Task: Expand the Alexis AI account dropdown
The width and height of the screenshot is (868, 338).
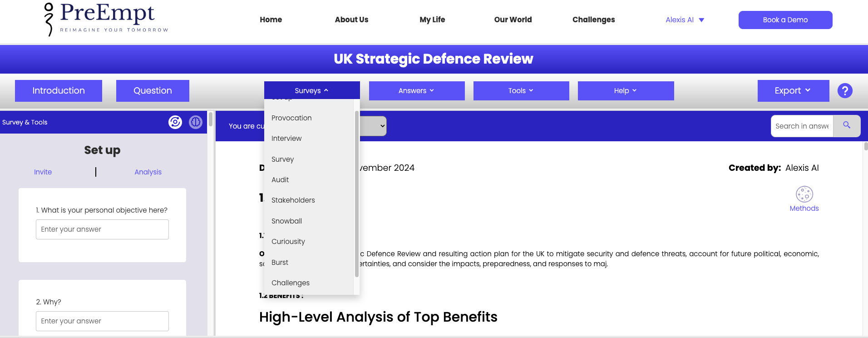Action: tap(685, 20)
